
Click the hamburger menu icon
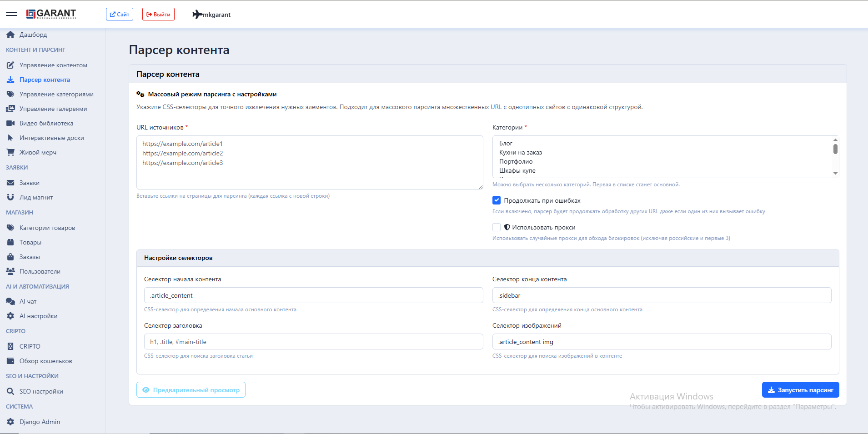click(11, 14)
